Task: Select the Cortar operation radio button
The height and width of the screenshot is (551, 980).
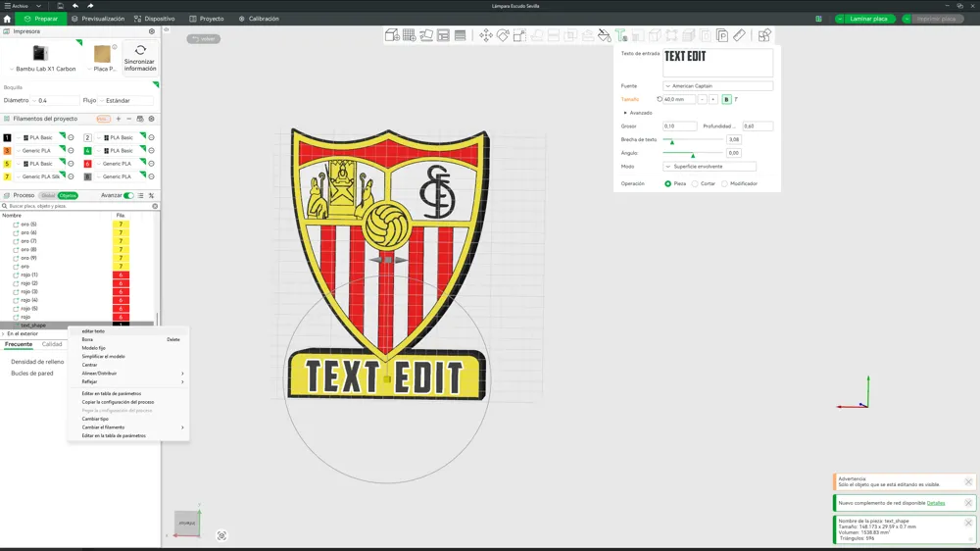Action: pyautogui.click(x=695, y=184)
